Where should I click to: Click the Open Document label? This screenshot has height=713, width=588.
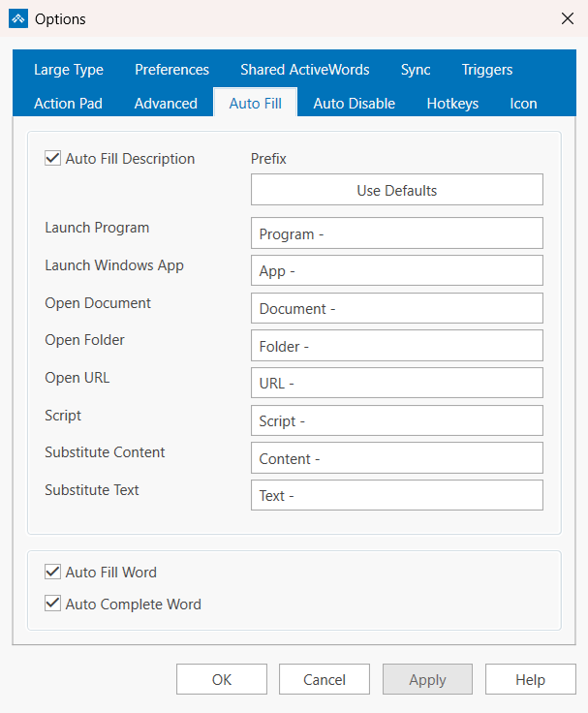click(98, 303)
